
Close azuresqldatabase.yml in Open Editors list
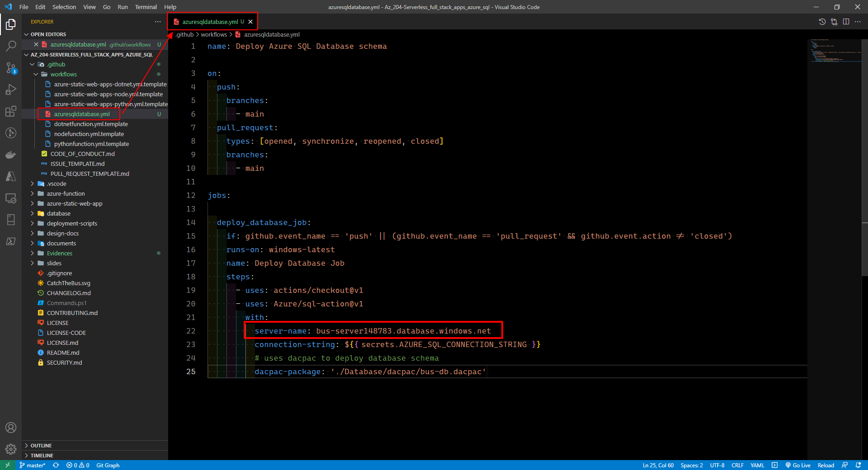pyautogui.click(x=36, y=44)
